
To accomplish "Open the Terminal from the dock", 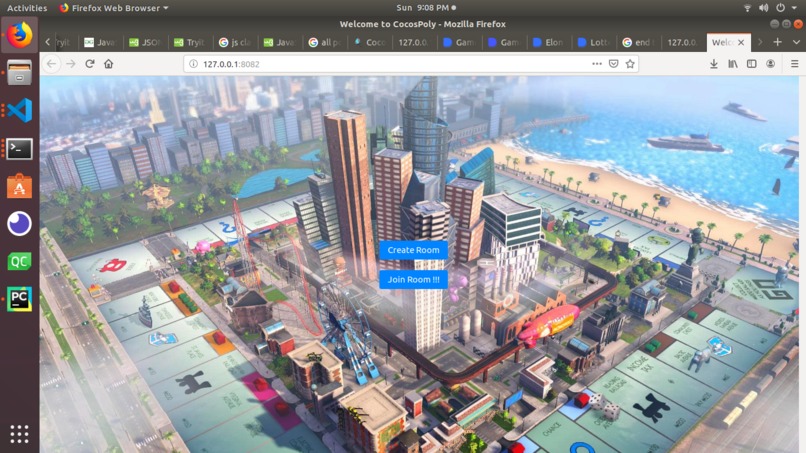I will click(x=20, y=148).
